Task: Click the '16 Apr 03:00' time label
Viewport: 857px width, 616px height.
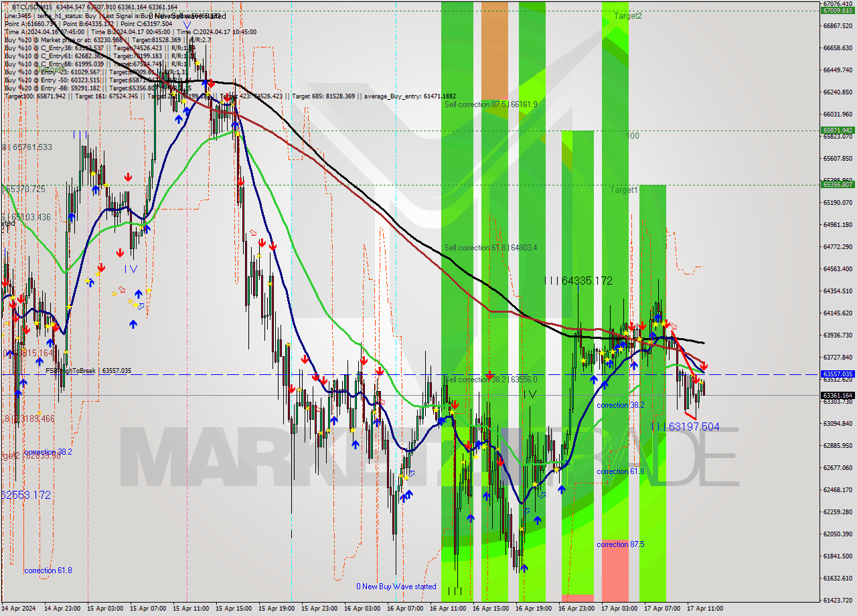Action: pyautogui.click(x=363, y=609)
